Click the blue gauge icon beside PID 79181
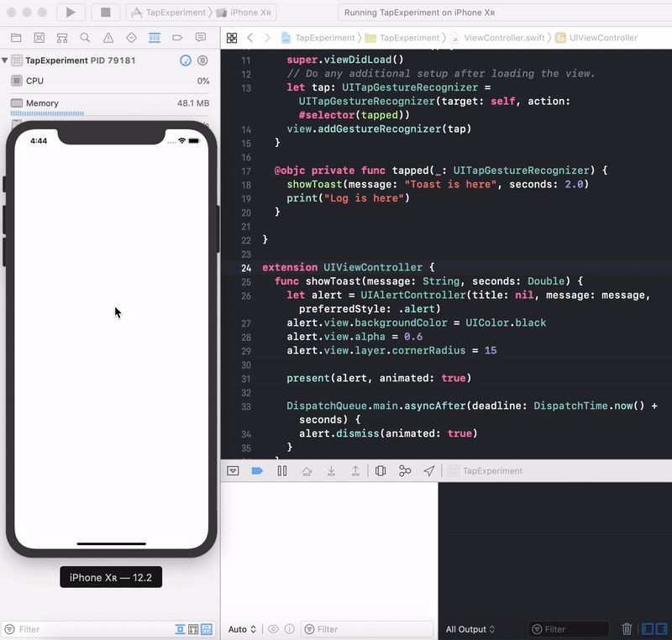This screenshot has width=672, height=640. (185, 60)
